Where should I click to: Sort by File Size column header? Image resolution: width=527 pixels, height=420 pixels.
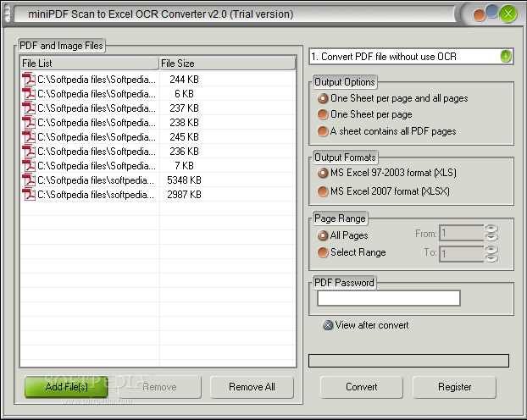pyautogui.click(x=228, y=64)
